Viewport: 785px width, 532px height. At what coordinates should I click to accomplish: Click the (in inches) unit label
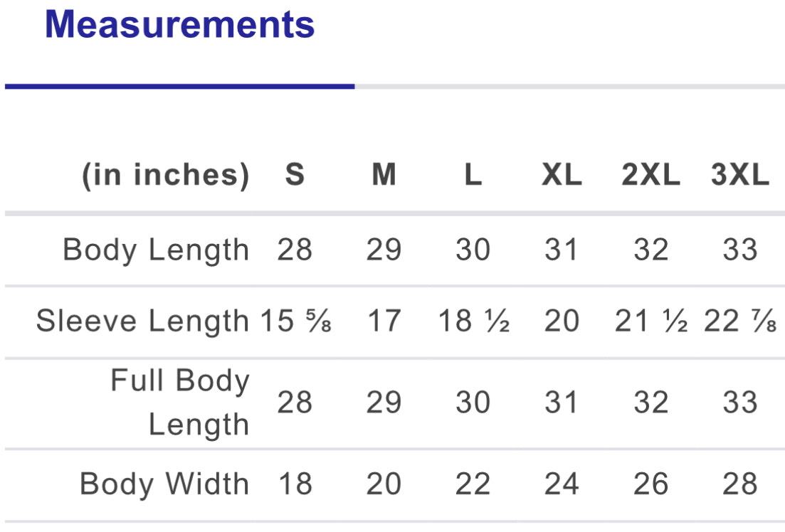(166, 175)
